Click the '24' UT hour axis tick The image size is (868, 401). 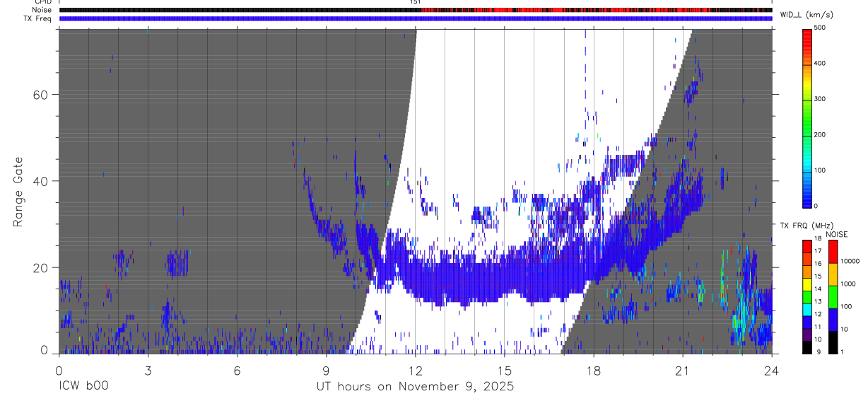(x=772, y=370)
